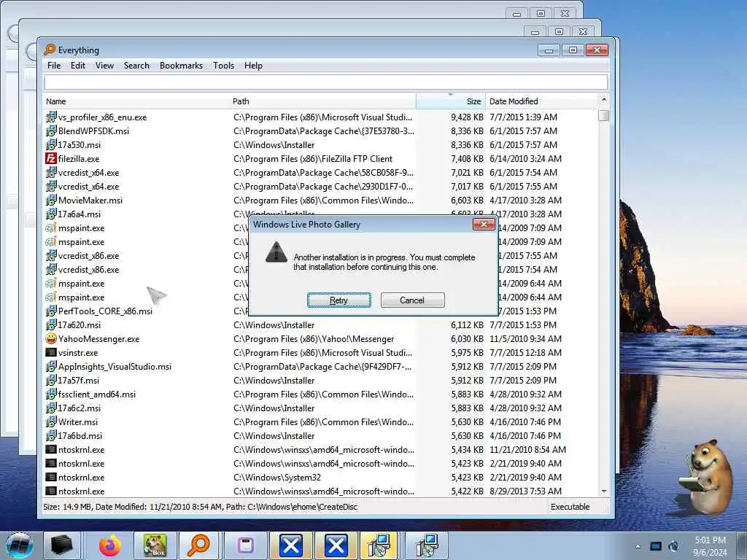
Task: Sort by the Name column header
Action: [x=136, y=101]
